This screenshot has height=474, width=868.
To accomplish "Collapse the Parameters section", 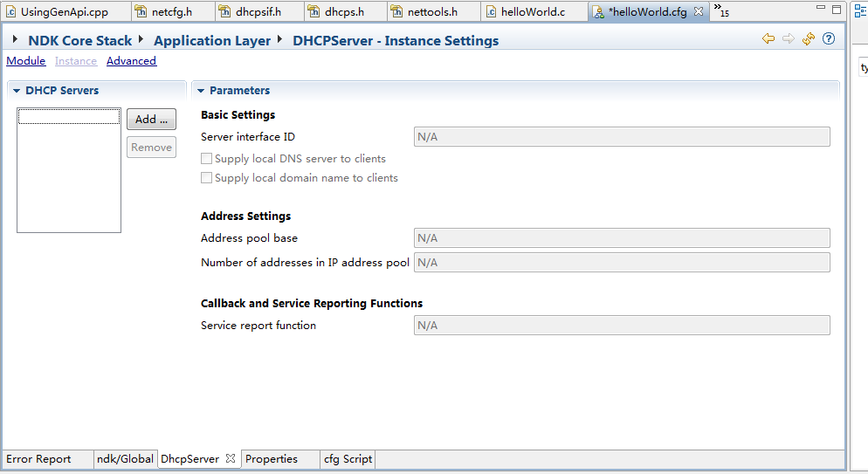I will (x=201, y=91).
